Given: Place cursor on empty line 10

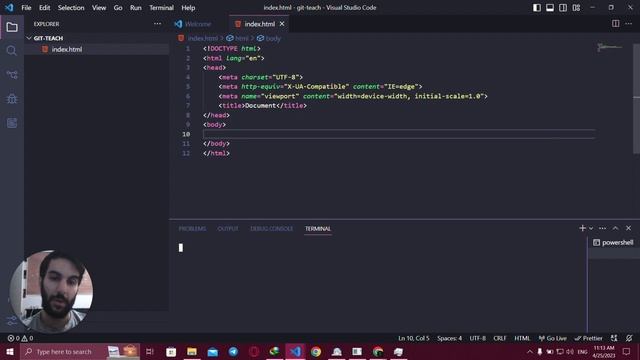Looking at the screenshot, I should (399, 134).
